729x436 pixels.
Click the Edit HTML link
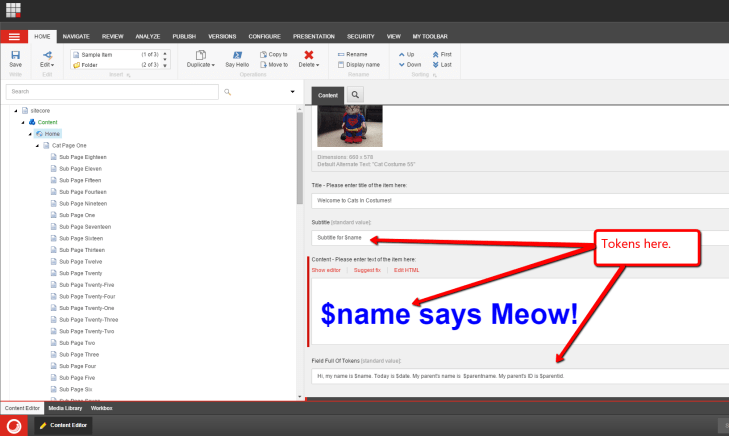[406, 270]
